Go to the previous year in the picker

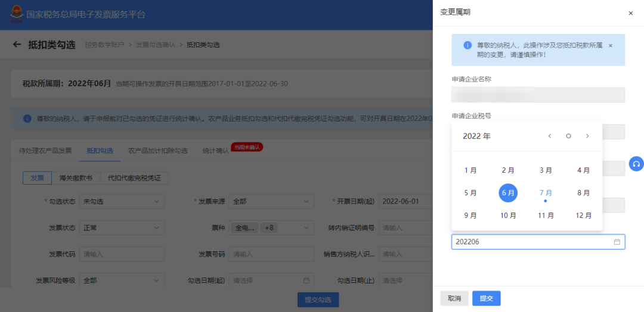click(550, 136)
